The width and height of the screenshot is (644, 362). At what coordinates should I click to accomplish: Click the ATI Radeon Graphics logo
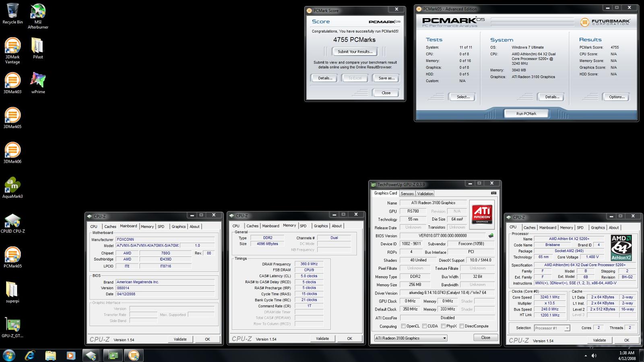(x=482, y=215)
